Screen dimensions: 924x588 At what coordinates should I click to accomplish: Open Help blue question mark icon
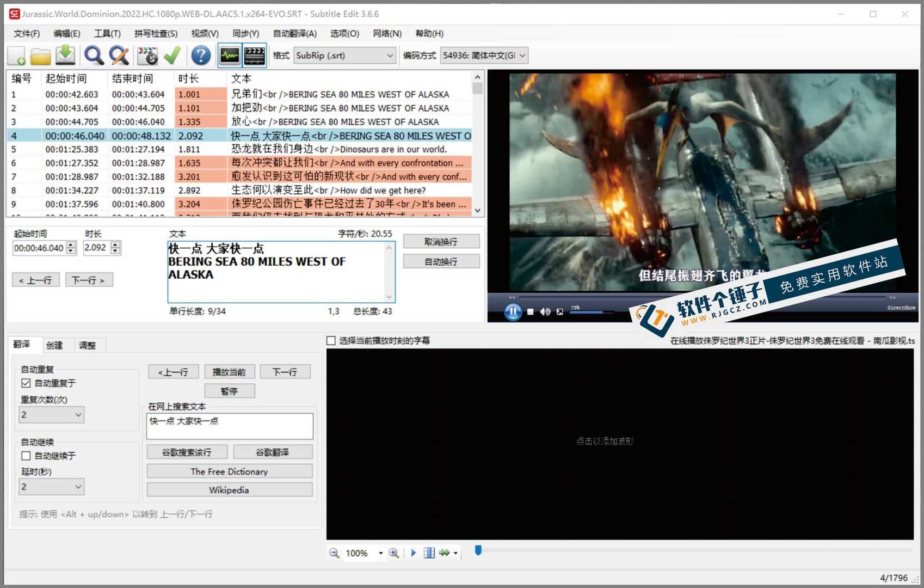tap(201, 56)
